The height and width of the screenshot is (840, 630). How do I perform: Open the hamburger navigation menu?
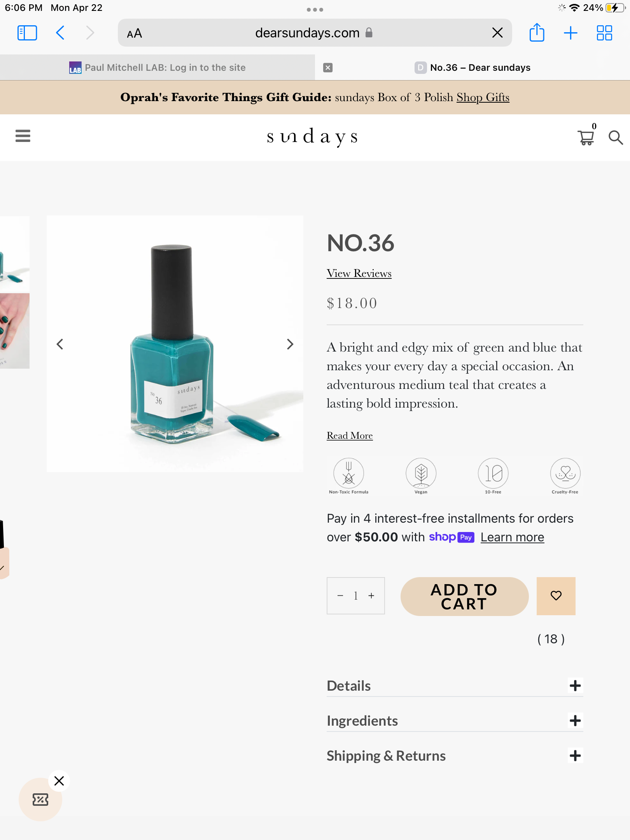(23, 136)
